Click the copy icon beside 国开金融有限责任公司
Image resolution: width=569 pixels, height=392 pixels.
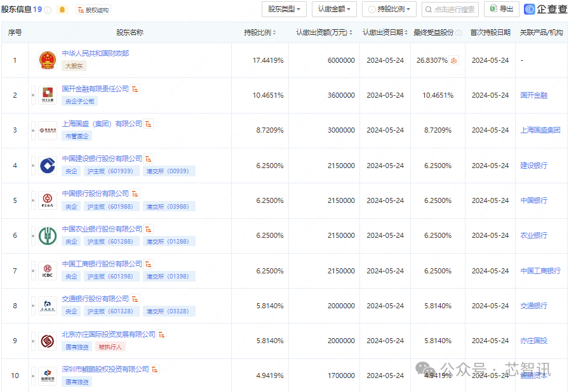pyautogui.click(x=136, y=88)
